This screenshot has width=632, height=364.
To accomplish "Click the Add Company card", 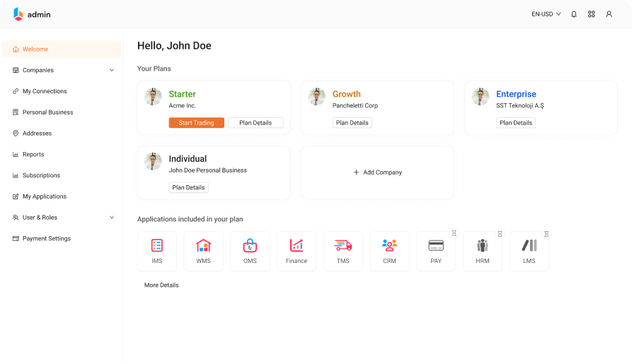I will 377,172.
